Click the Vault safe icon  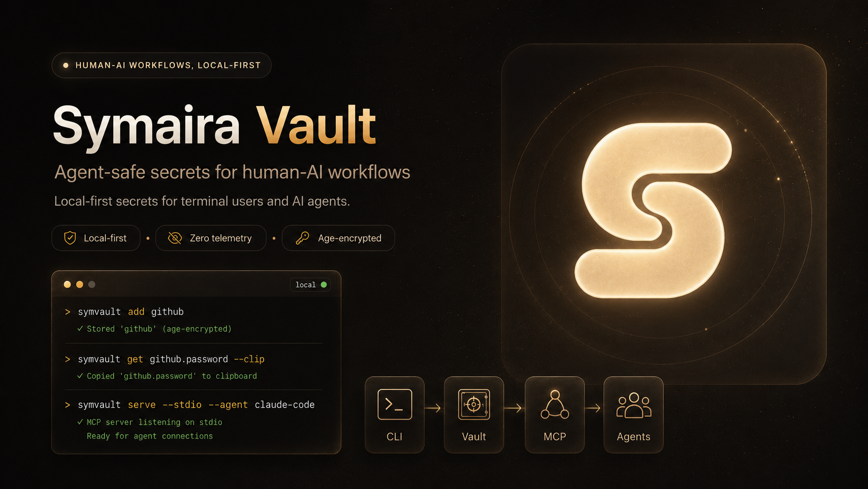473,404
